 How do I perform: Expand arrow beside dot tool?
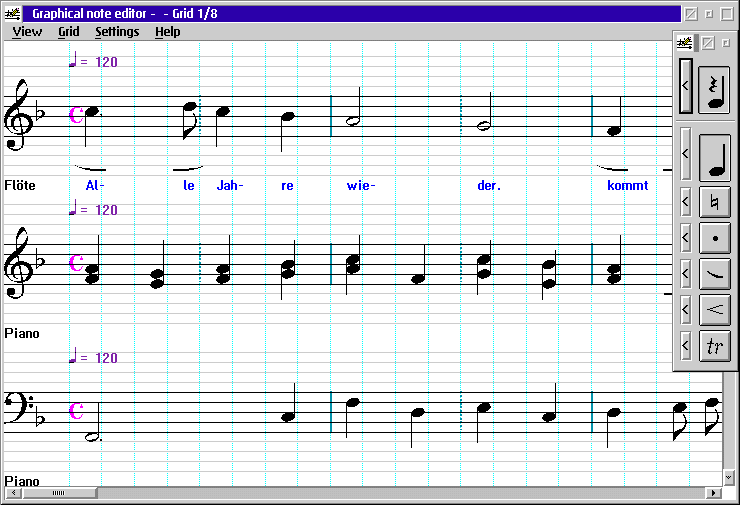pyautogui.click(x=686, y=238)
